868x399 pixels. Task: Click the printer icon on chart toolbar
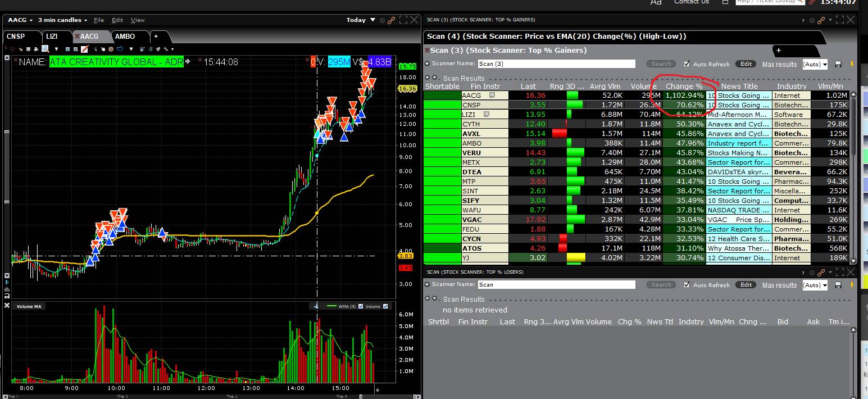pos(35,49)
